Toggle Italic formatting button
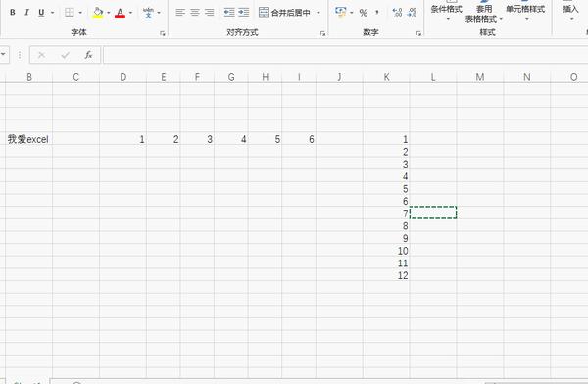 tap(26, 13)
